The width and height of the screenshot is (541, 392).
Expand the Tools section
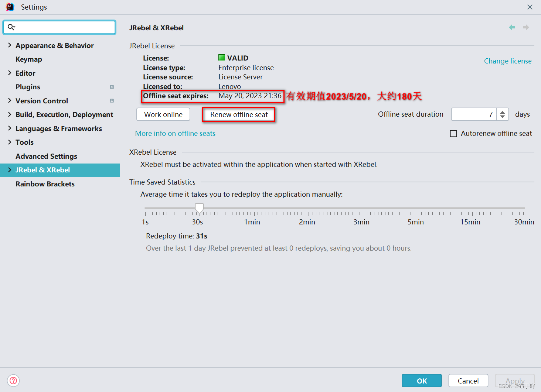pos(10,142)
